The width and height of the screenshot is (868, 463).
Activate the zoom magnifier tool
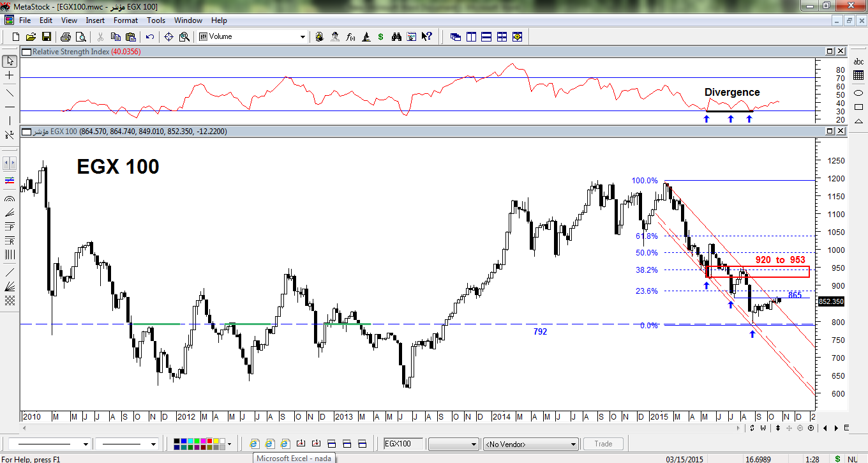tap(184, 36)
